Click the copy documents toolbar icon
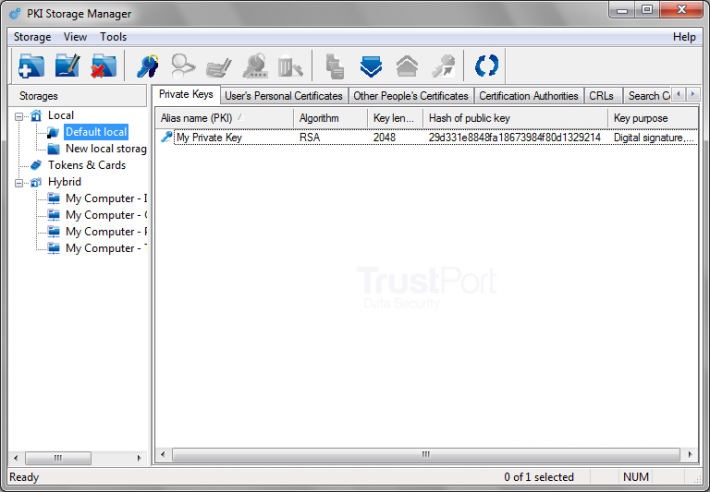 pos(335,67)
